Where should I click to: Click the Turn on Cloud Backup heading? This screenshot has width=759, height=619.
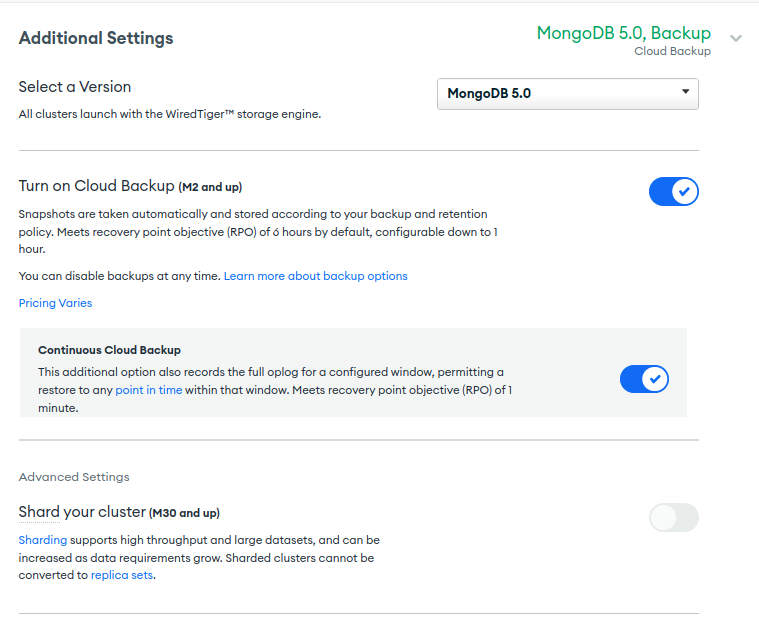(130, 186)
